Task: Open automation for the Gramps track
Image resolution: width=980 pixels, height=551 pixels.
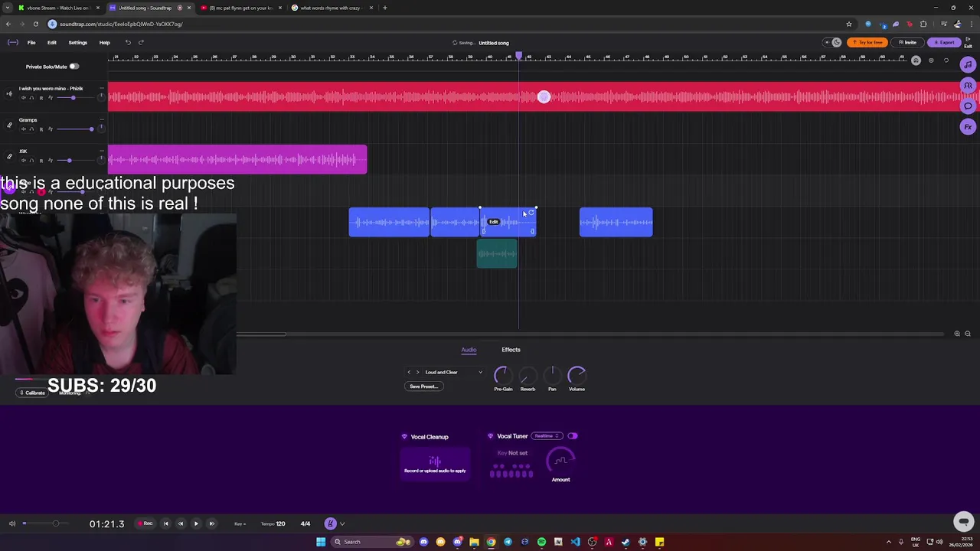Action: point(50,129)
